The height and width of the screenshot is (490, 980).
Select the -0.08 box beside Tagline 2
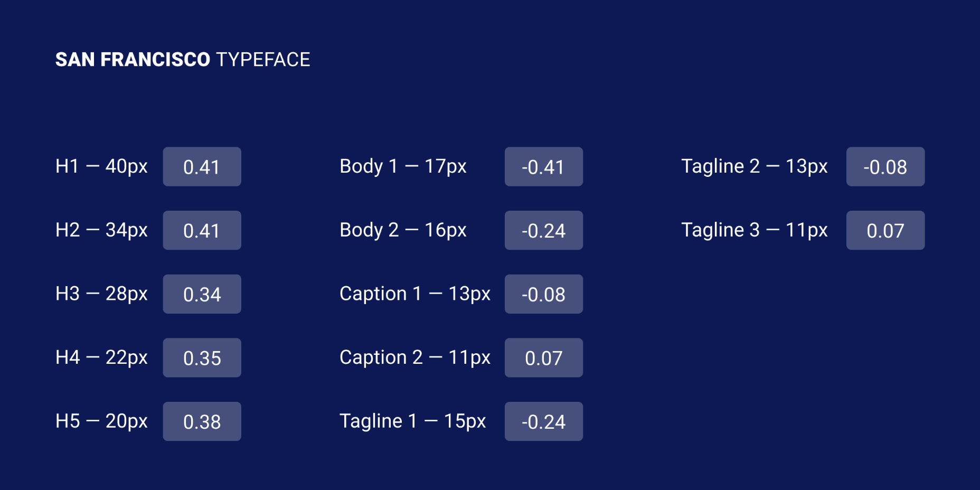(885, 167)
